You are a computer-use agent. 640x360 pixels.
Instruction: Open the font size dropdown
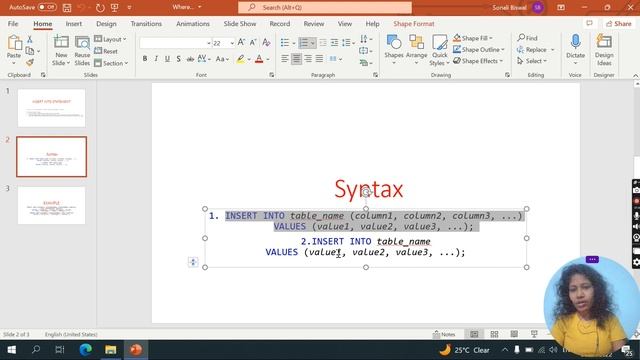click(x=232, y=43)
